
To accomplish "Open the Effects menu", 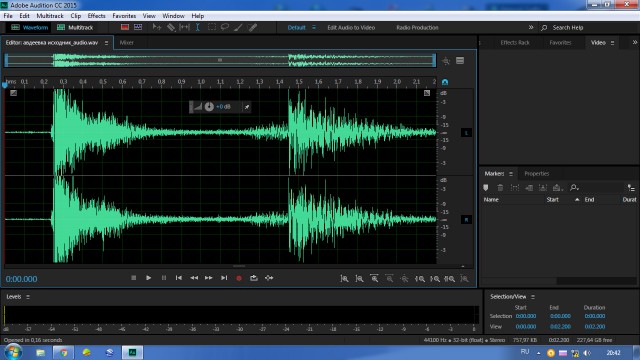I will 96,16.
